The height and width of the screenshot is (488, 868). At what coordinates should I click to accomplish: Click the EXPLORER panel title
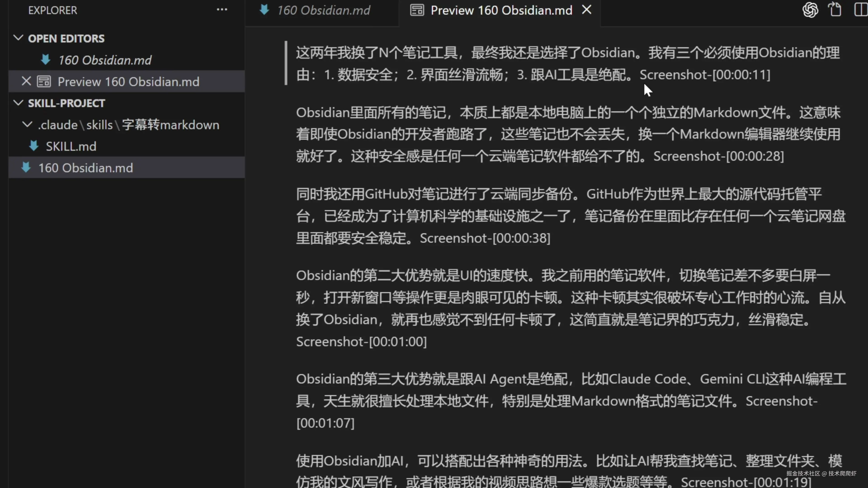click(x=53, y=10)
